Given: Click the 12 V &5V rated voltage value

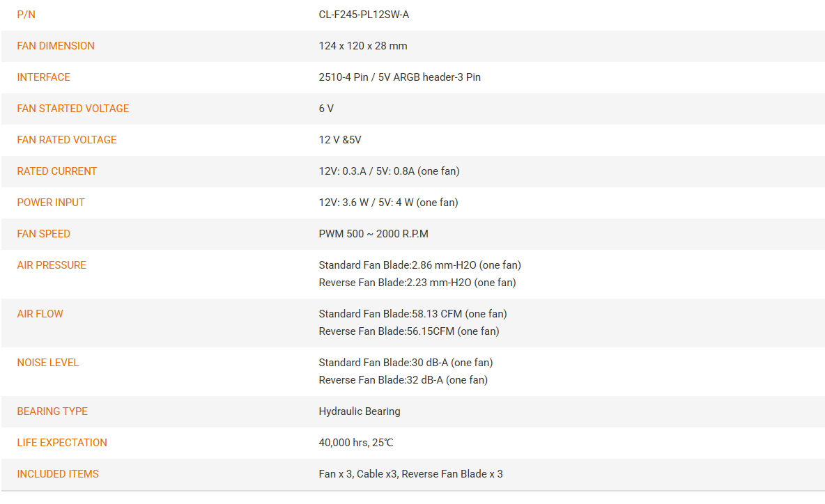Looking at the screenshot, I should coord(339,140).
